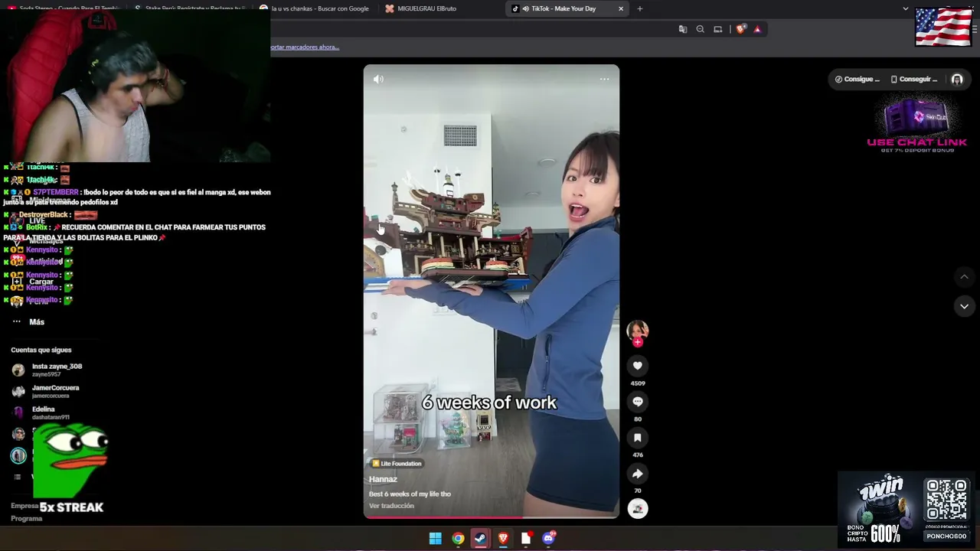The height and width of the screenshot is (551, 980).
Task: Click the Más sidebar item
Action: 37,322
